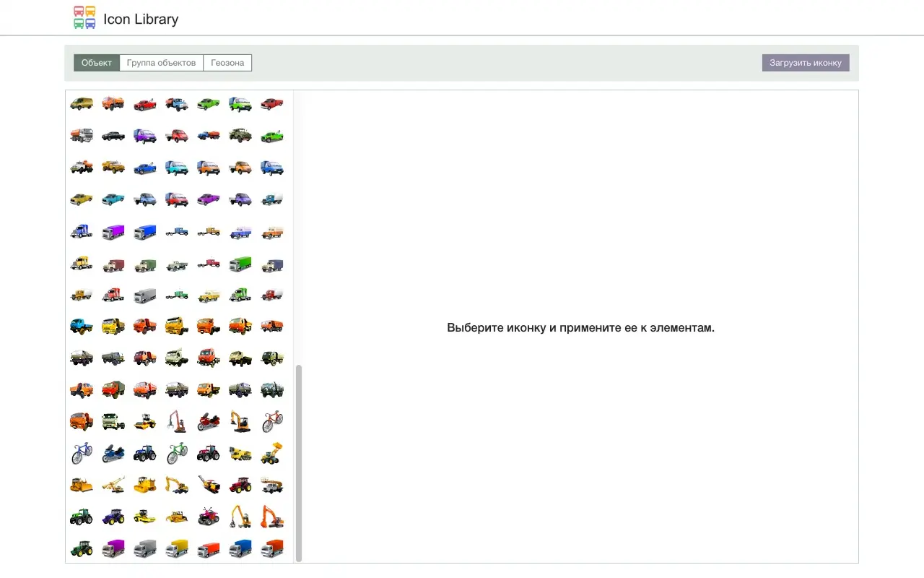Pick the orange crawler excavator icon

click(x=272, y=517)
